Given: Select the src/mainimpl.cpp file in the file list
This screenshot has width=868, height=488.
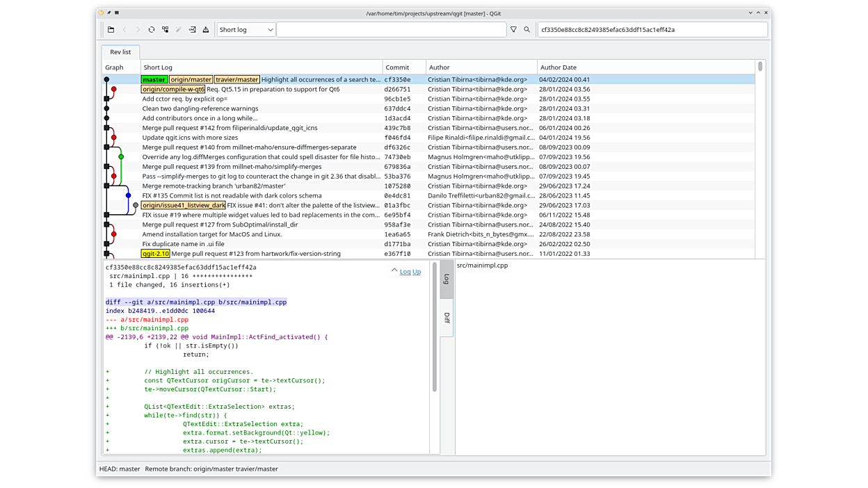Looking at the screenshot, I should (x=482, y=266).
